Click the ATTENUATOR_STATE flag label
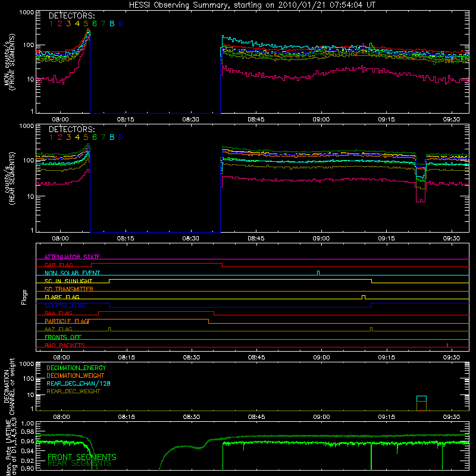This screenshot has width=476, height=476. [x=72, y=257]
